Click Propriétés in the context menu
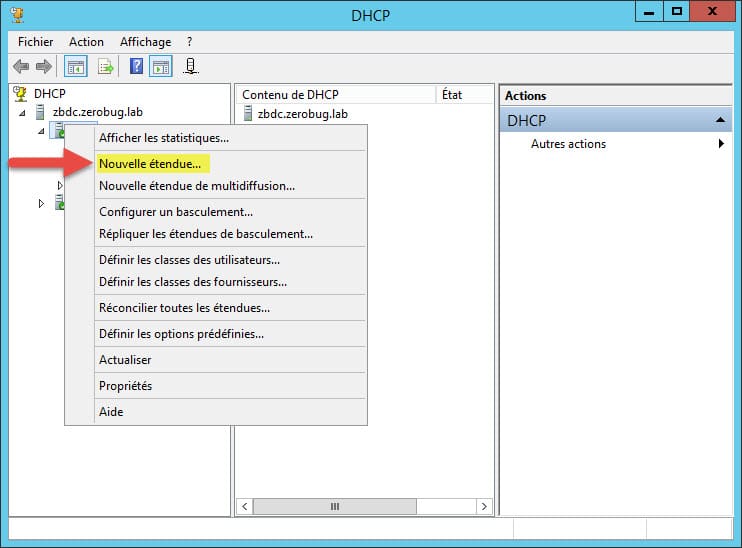This screenshot has height=548, width=742. (x=126, y=386)
